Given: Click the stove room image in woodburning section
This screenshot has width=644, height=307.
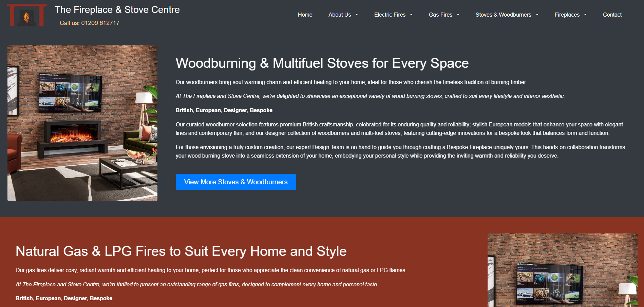Looking at the screenshot, I should pyautogui.click(x=82, y=123).
